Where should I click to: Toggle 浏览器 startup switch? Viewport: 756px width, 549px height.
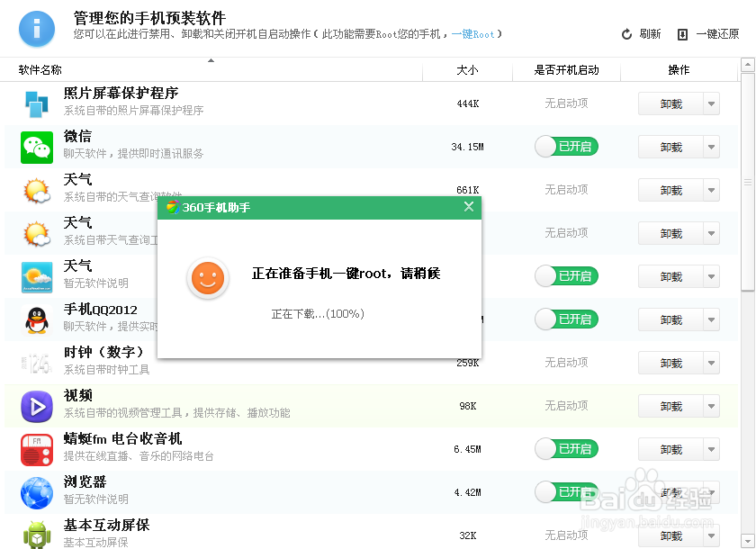566,491
